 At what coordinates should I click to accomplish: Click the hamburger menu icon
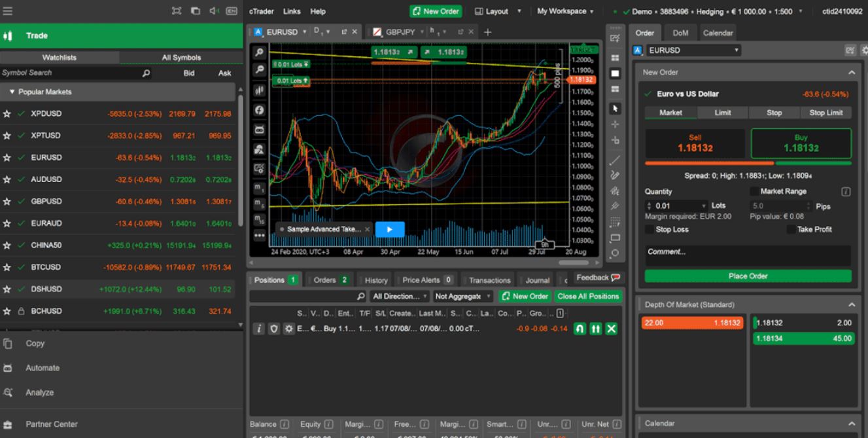click(x=7, y=11)
